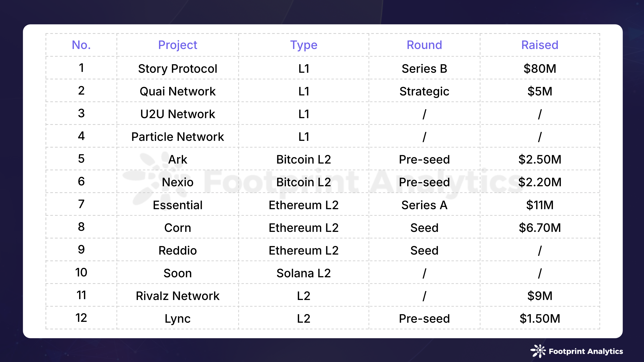
Task: Click the Raised column header
Action: pos(539,45)
